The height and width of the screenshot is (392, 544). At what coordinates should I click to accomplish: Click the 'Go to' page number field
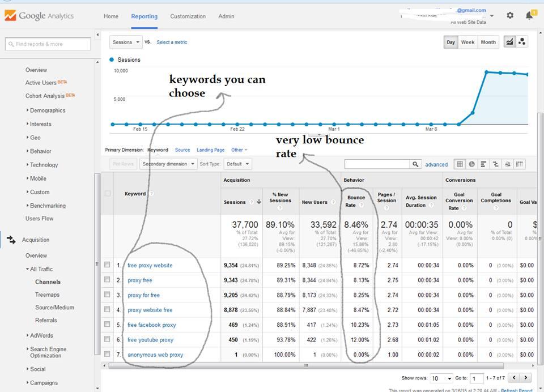tap(477, 377)
